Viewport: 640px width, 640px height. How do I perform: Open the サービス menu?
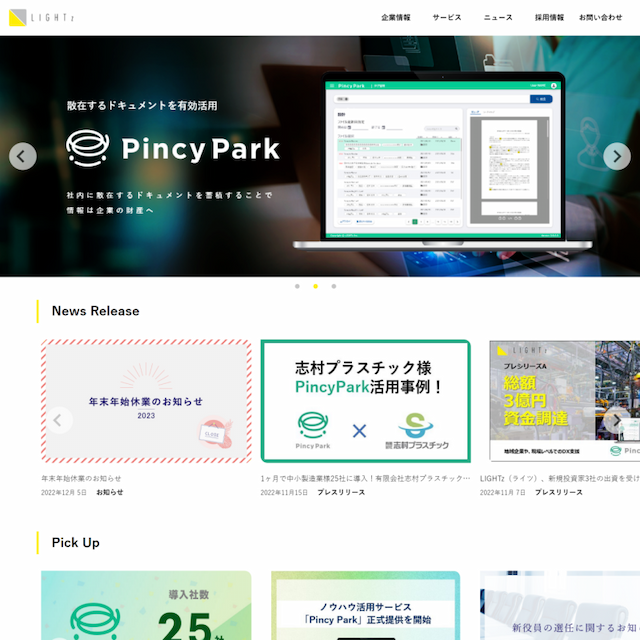pos(447,18)
